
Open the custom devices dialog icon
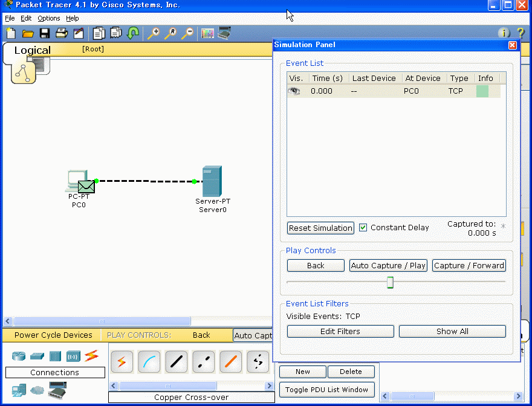click(224, 33)
